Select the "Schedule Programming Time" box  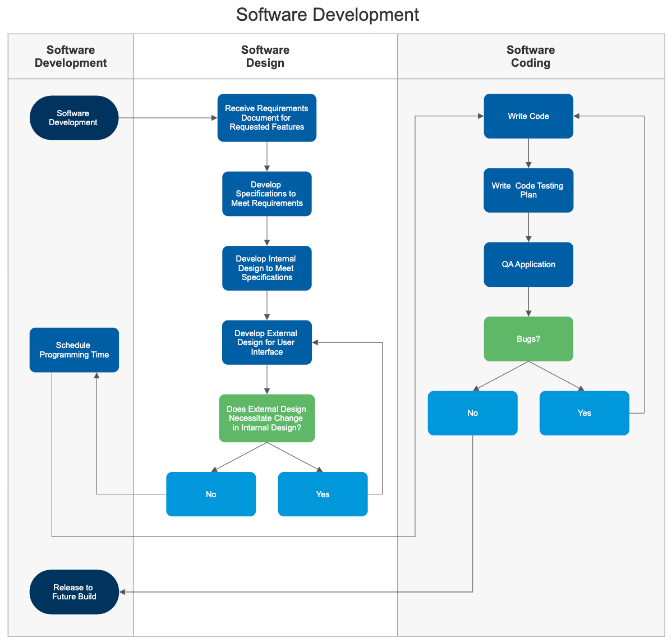pos(74,350)
